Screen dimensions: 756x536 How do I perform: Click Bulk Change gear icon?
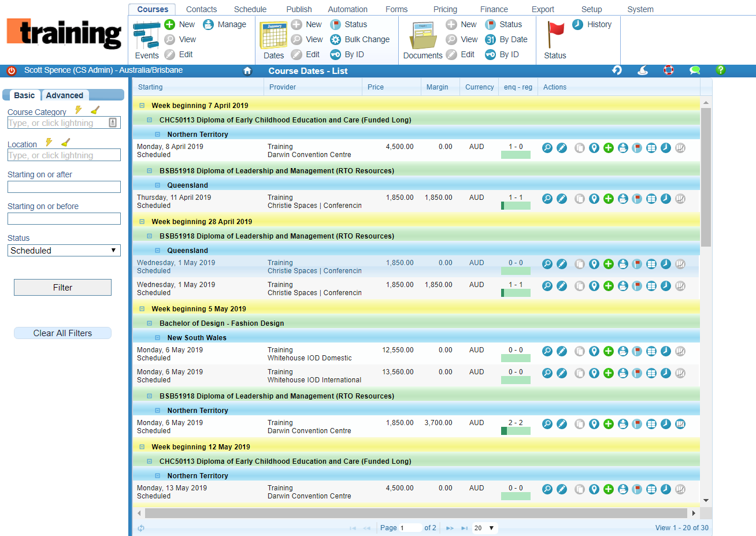tap(335, 39)
